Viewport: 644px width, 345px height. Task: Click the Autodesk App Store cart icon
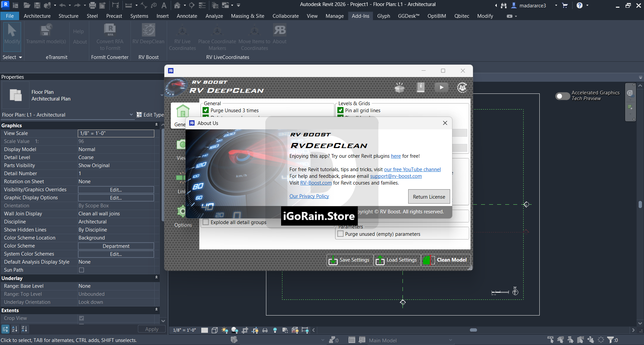(x=565, y=5)
